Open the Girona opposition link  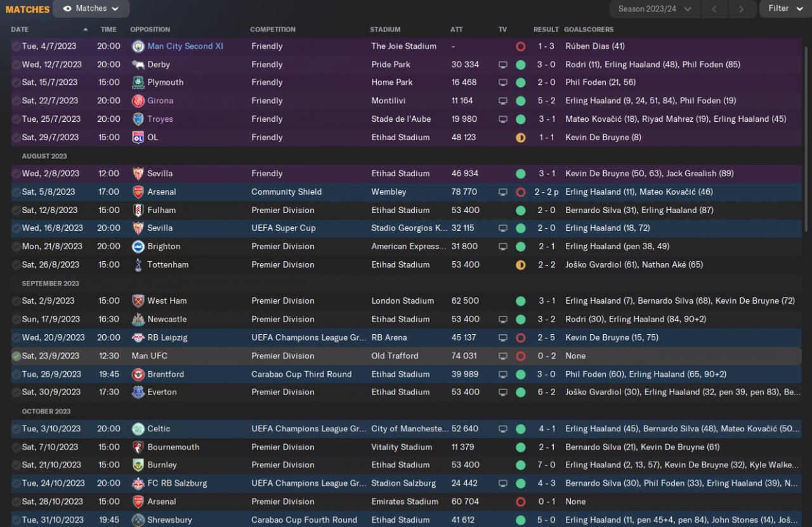click(x=160, y=101)
